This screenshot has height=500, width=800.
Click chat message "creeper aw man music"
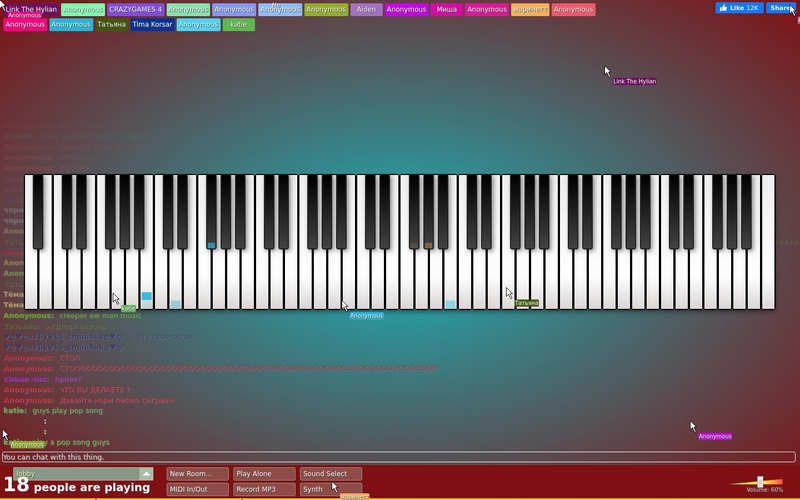click(101, 315)
